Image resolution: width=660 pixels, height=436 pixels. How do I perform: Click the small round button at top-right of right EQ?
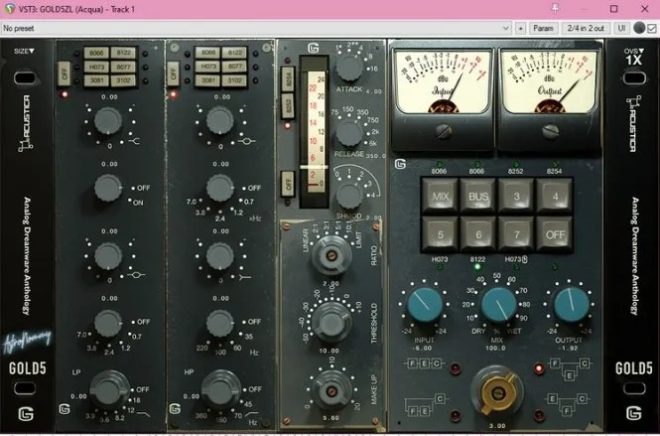click(x=266, y=48)
